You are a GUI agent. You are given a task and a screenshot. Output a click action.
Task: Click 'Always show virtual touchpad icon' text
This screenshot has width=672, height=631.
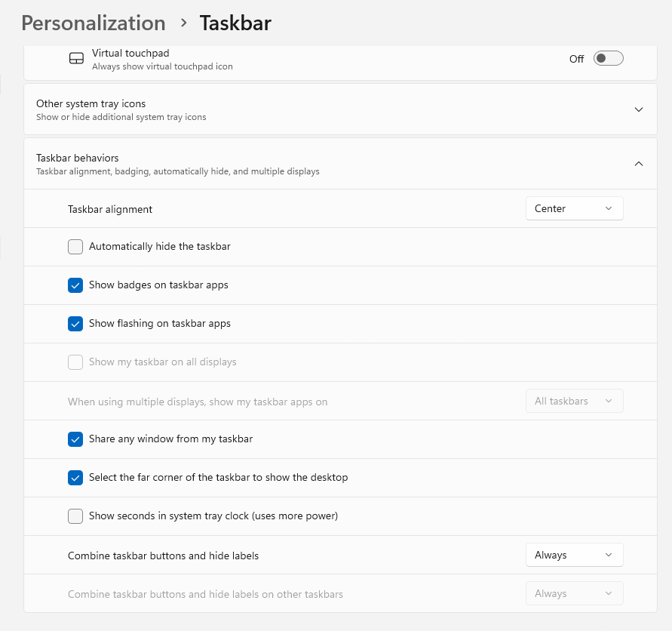[x=162, y=66]
